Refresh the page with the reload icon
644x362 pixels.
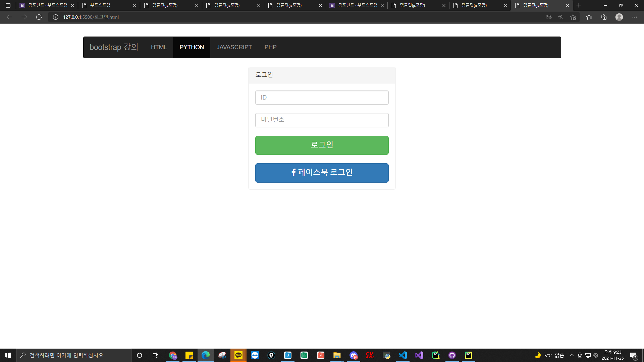pyautogui.click(x=39, y=17)
